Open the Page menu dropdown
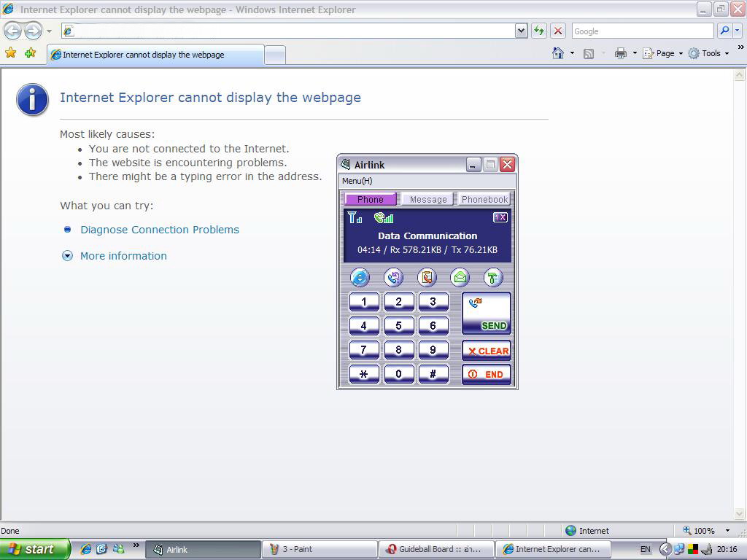The height and width of the screenshot is (560, 747). (662, 53)
